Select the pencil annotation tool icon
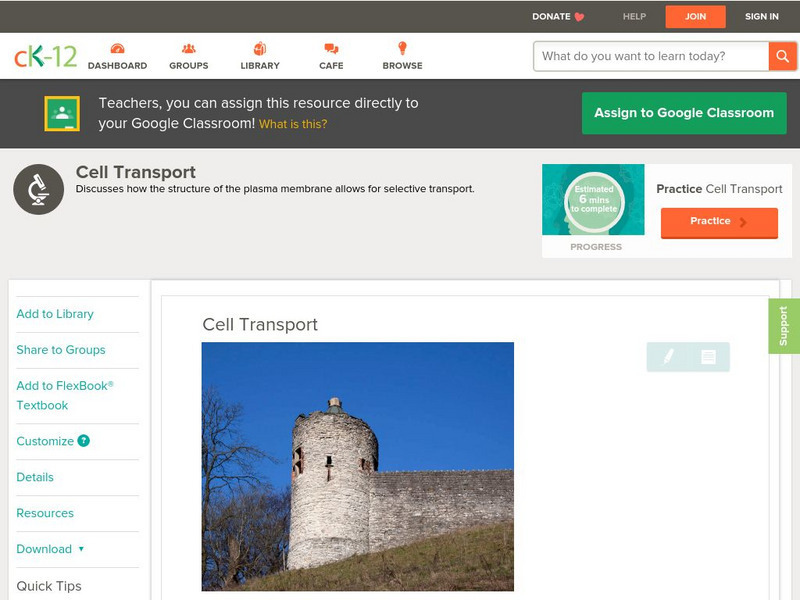This screenshot has width=800, height=600. click(668, 357)
